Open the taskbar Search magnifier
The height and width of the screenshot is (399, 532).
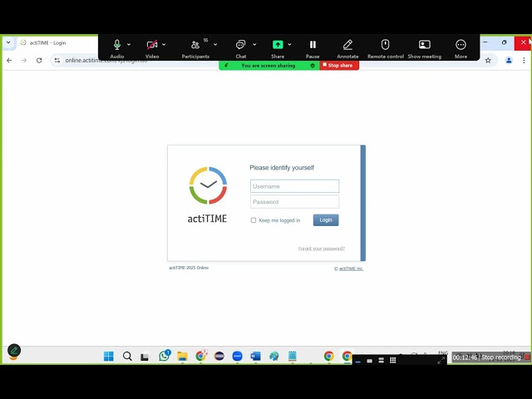[127, 356]
